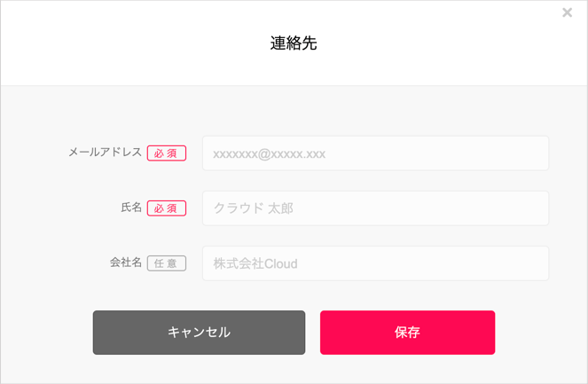Click the 株式会社Cloud placeholder text
This screenshot has width=588, height=384.
pyautogui.click(x=255, y=263)
